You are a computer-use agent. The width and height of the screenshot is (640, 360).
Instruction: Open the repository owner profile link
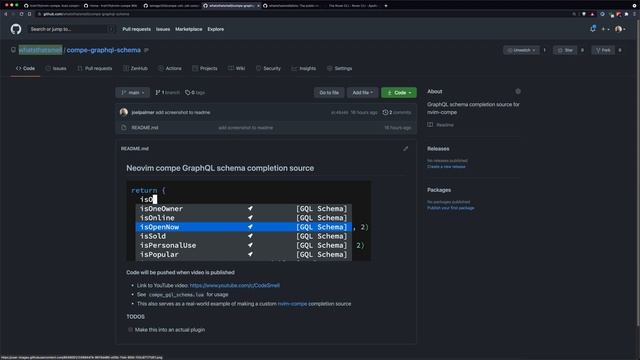click(x=40, y=50)
